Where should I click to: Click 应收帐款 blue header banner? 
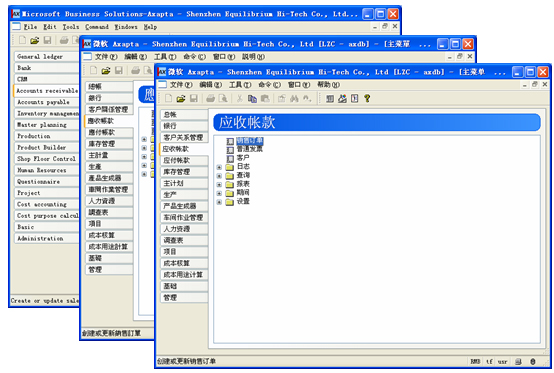coord(377,123)
